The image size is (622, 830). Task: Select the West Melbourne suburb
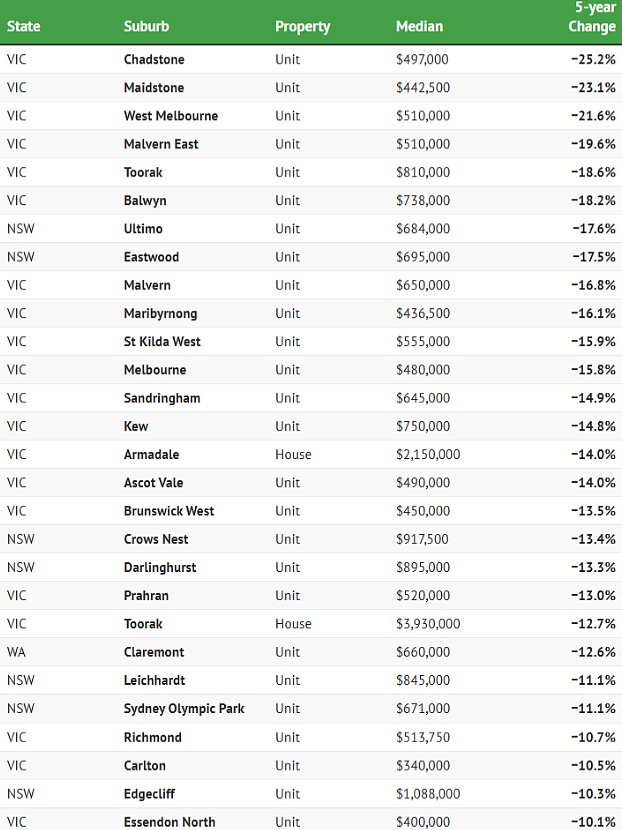[x=171, y=116]
